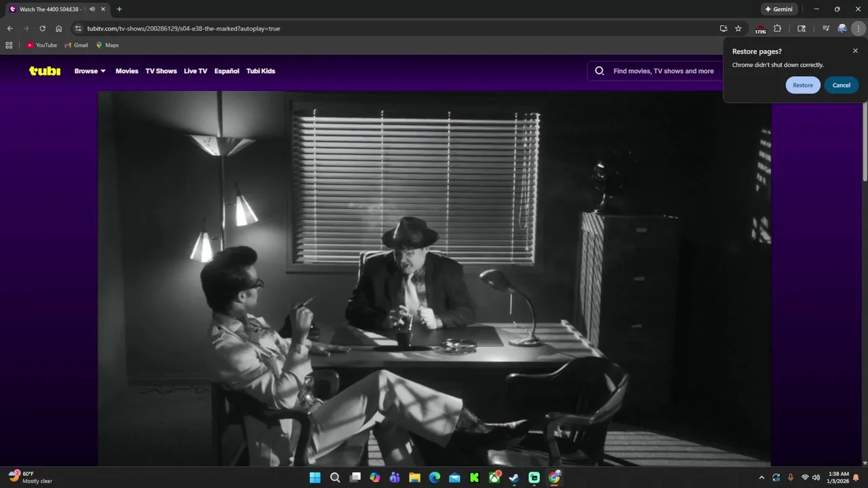Open the green K app on taskbar

click(x=475, y=477)
